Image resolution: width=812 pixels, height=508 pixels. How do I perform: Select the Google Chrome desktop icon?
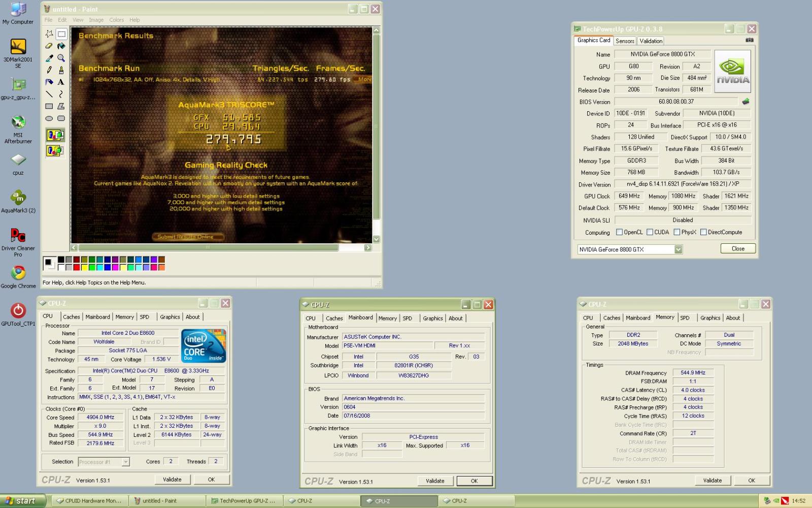18,277
